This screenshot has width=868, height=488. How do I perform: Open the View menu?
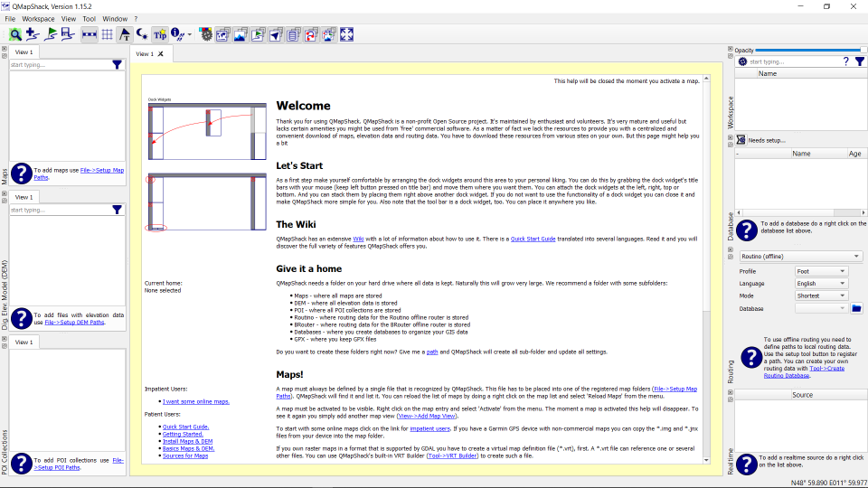(x=69, y=19)
